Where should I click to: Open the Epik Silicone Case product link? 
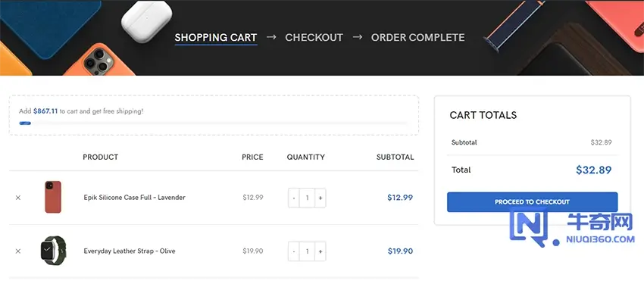pyautogui.click(x=134, y=198)
